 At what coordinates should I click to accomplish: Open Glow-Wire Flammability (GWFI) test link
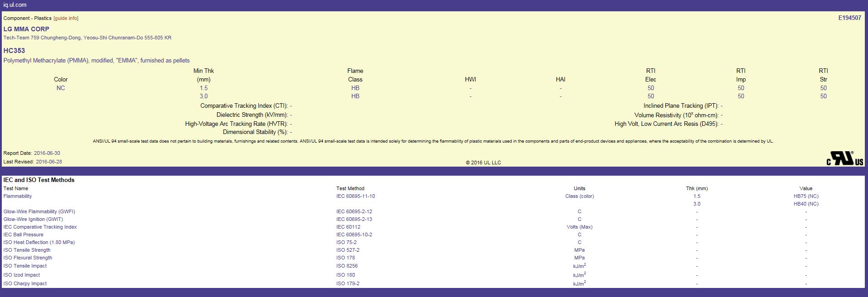coord(39,211)
